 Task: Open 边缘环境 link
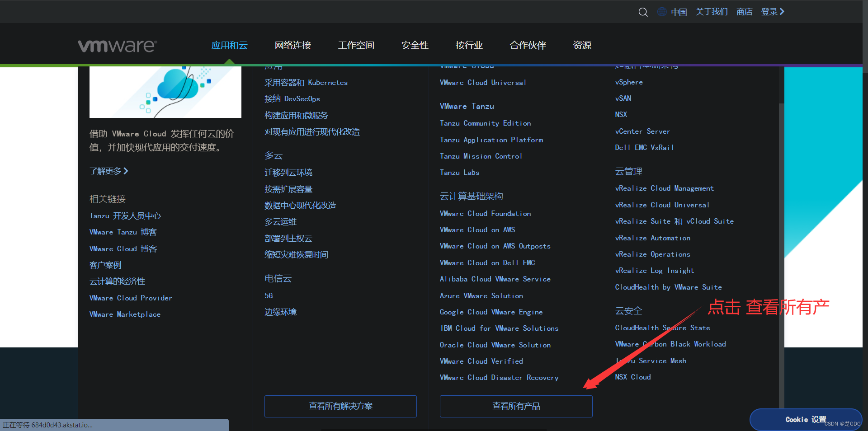[x=281, y=312]
